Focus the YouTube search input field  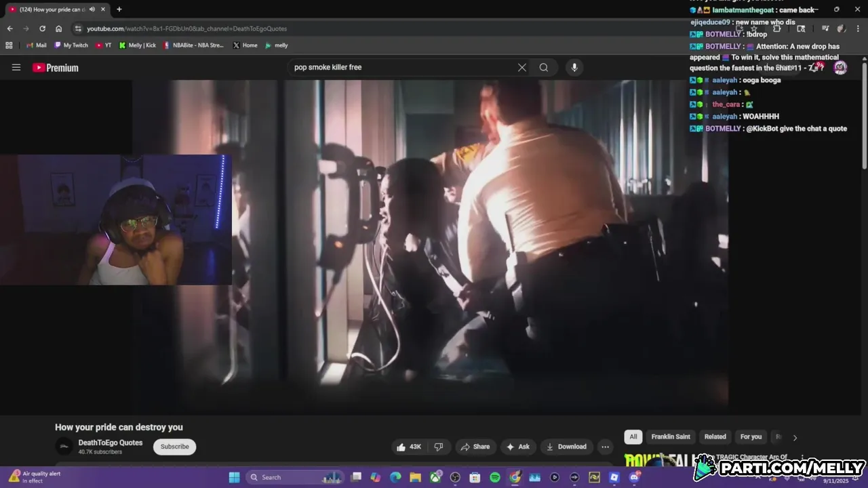tap(403, 67)
